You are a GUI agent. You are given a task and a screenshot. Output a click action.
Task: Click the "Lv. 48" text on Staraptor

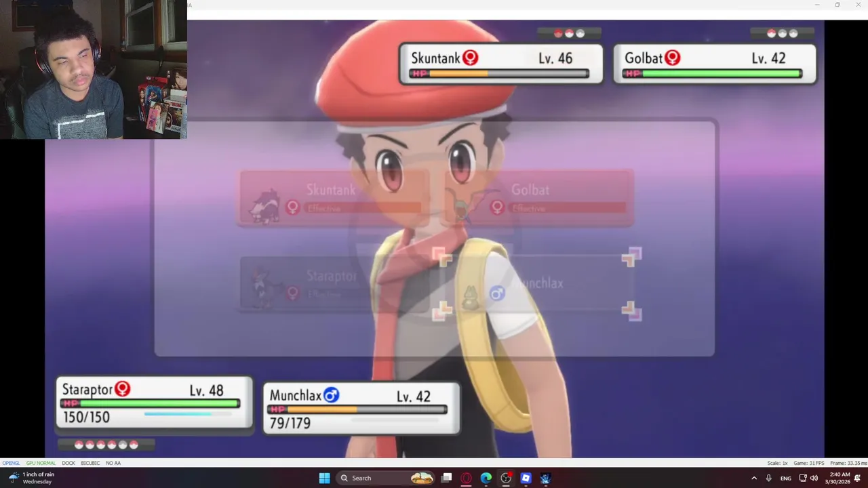coord(206,390)
